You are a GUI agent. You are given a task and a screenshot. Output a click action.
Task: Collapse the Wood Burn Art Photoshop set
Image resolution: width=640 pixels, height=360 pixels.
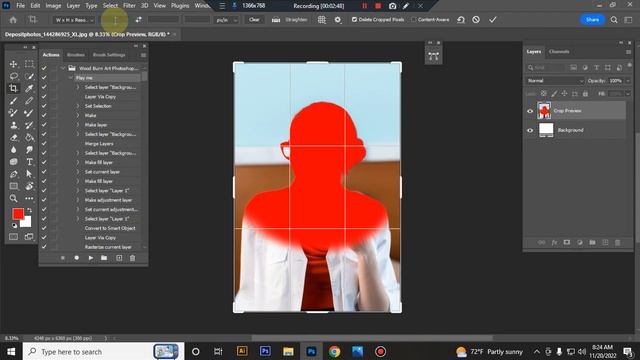click(x=63, y=68)
